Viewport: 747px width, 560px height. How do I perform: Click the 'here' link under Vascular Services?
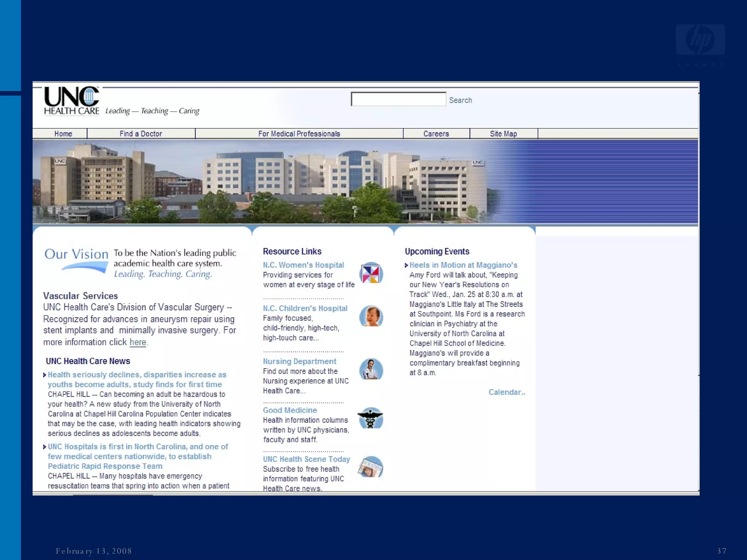tap(138, 342)
